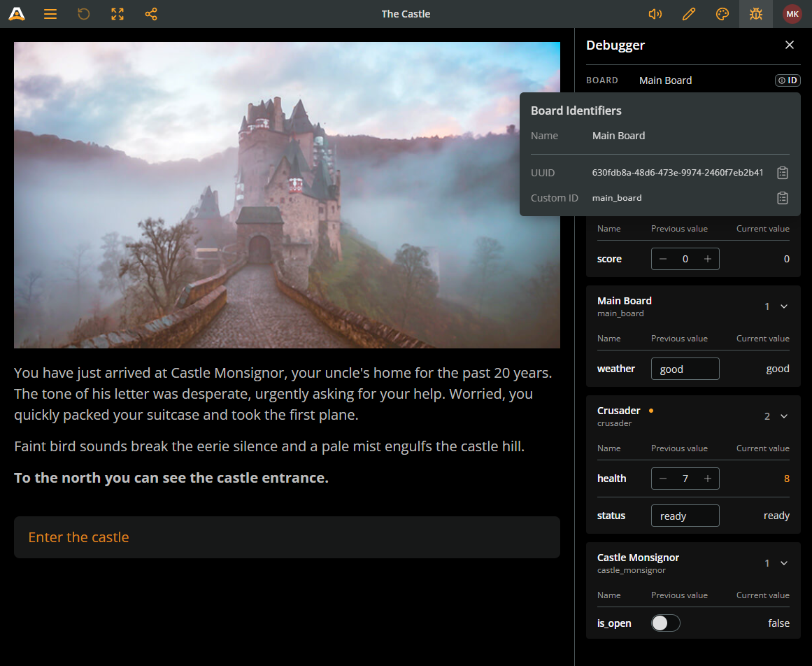Click The Castle project title

click(x=406, y=14)
